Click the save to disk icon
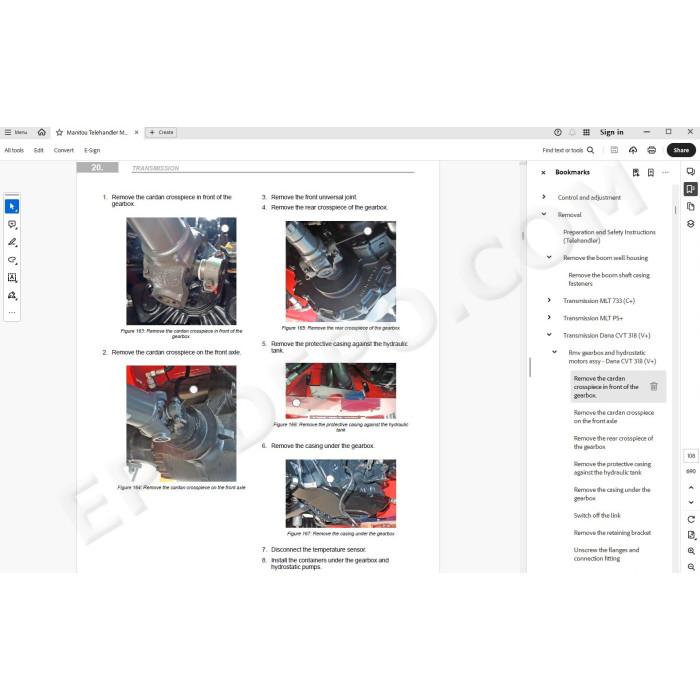This screenshot has height=700, width=700. point(614,150)
